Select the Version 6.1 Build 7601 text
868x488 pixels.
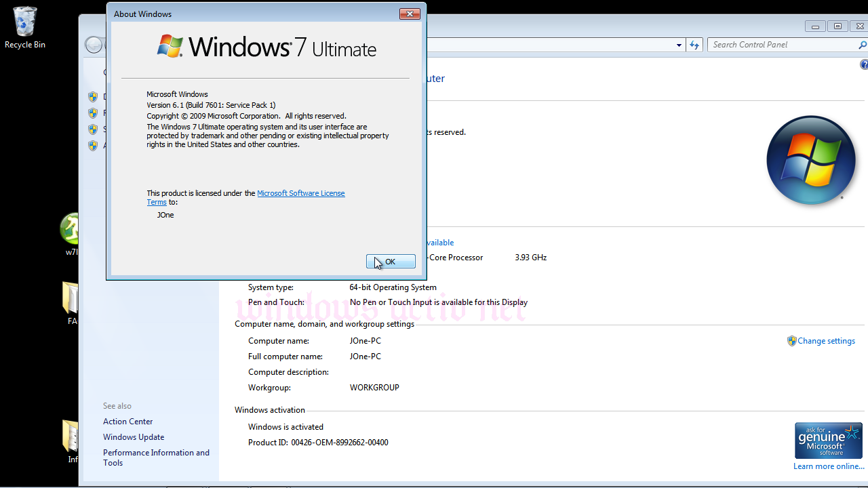[211, 105]
